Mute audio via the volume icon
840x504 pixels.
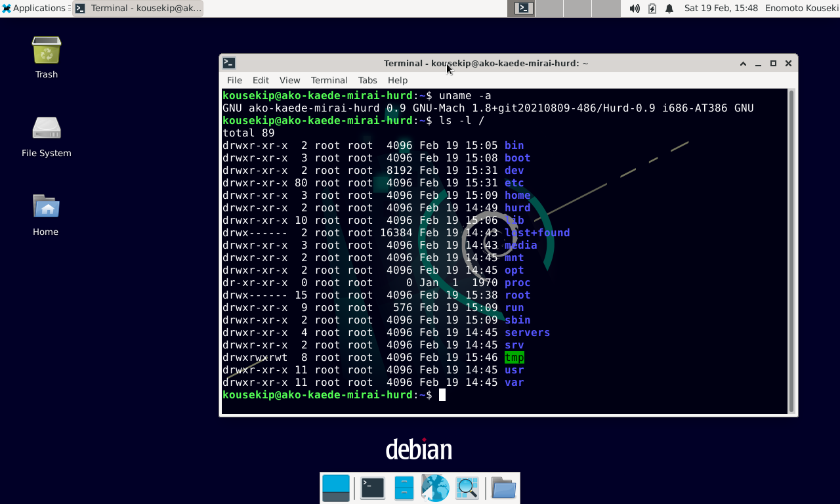coord(634,8)
